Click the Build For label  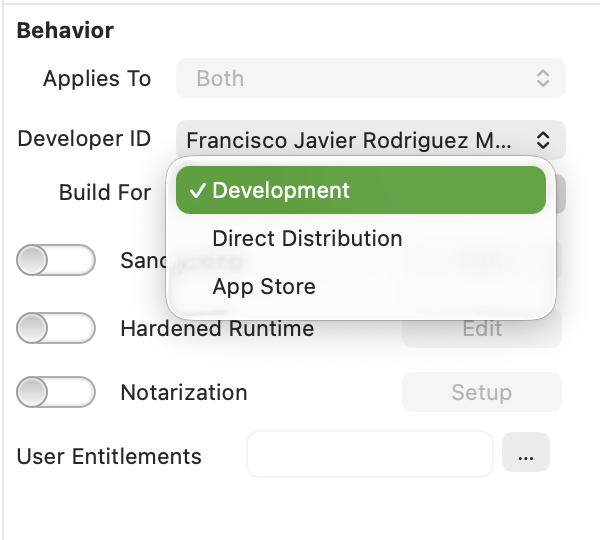coord(105,192)
